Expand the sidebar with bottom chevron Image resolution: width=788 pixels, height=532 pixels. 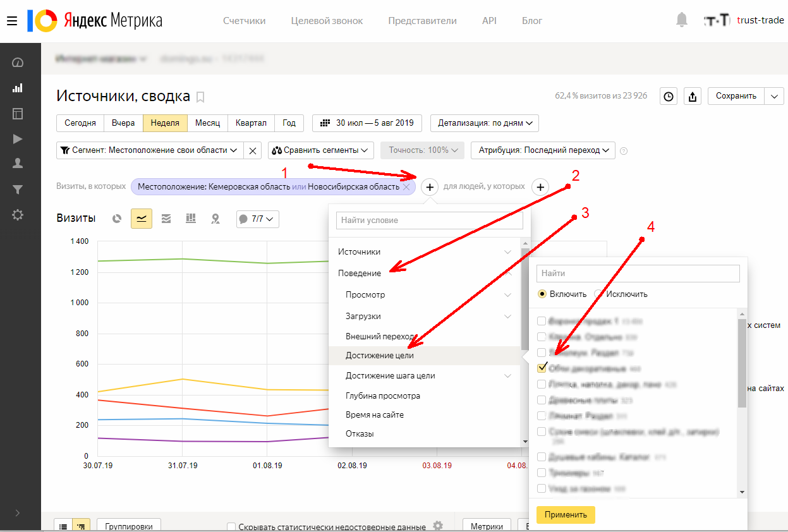click(18, 512)
